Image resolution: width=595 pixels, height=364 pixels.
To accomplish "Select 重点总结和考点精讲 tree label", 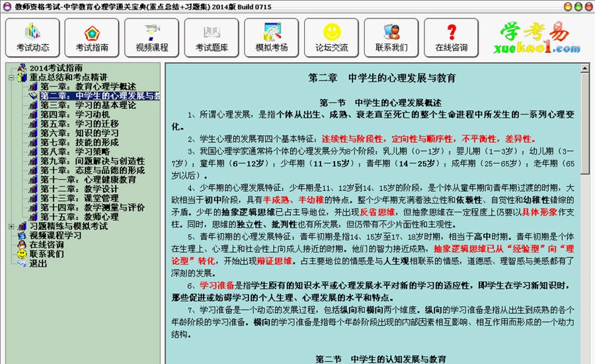I will coord(68,77).
